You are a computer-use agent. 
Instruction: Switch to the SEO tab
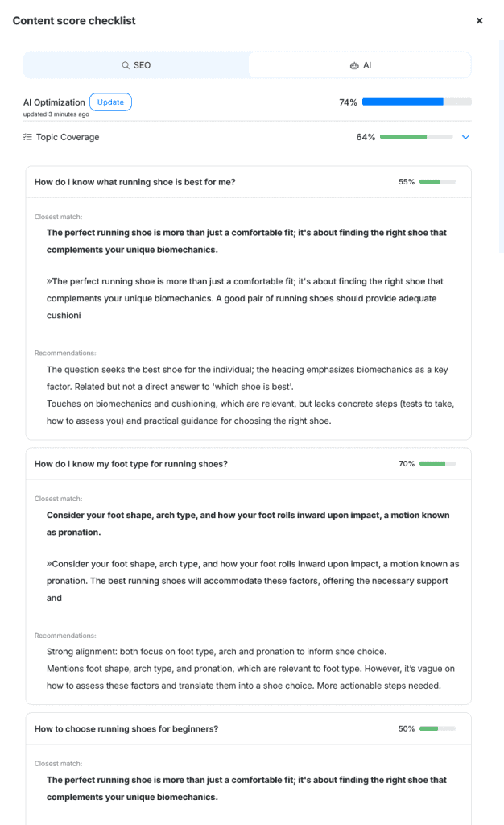tap(136, 65)
